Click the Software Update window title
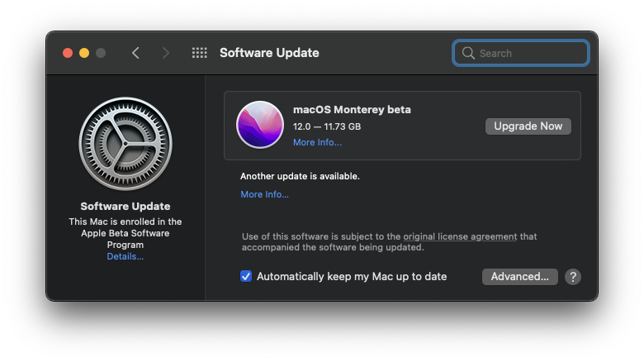The height and width of the screenshot is (362, 644). (x=269, y=53)
